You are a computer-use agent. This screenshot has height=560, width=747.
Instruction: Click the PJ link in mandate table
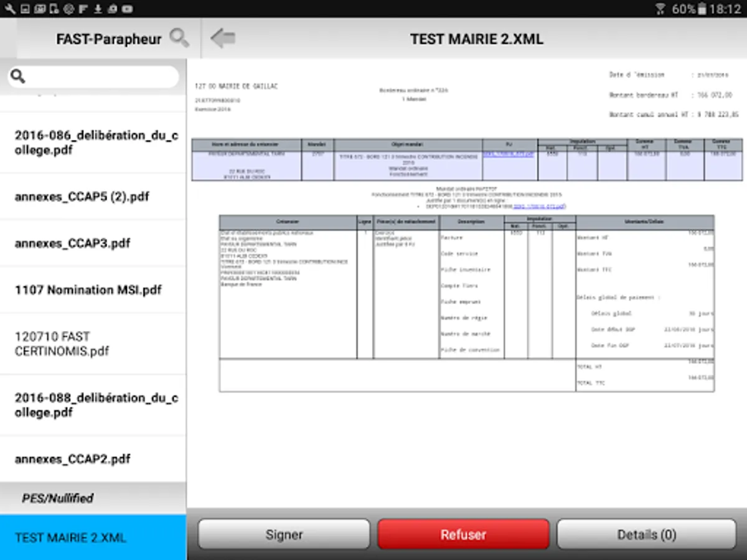coord(509,154)
